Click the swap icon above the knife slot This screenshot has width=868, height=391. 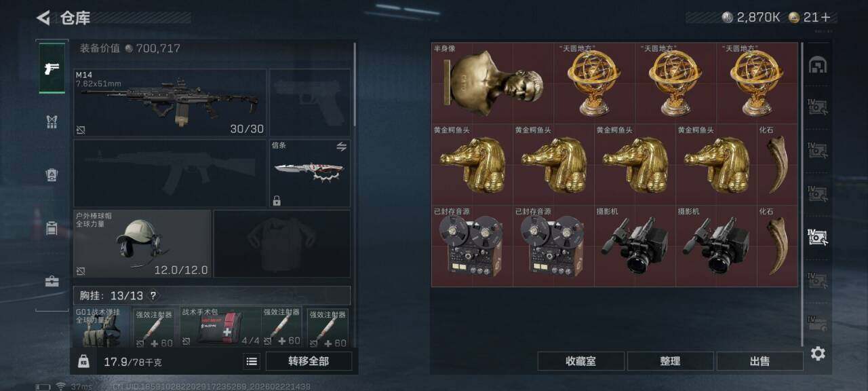point(342,146)
